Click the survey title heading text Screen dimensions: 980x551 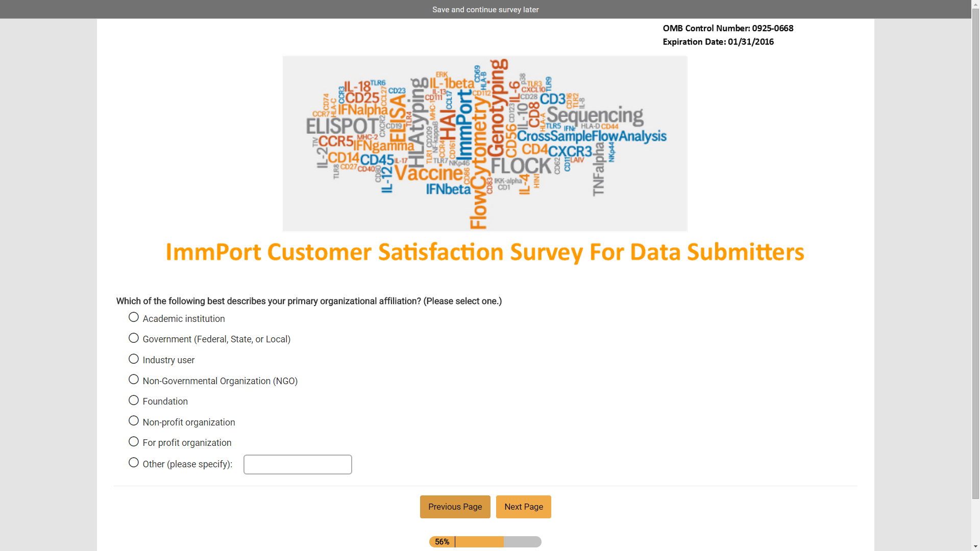pos(485,253)
